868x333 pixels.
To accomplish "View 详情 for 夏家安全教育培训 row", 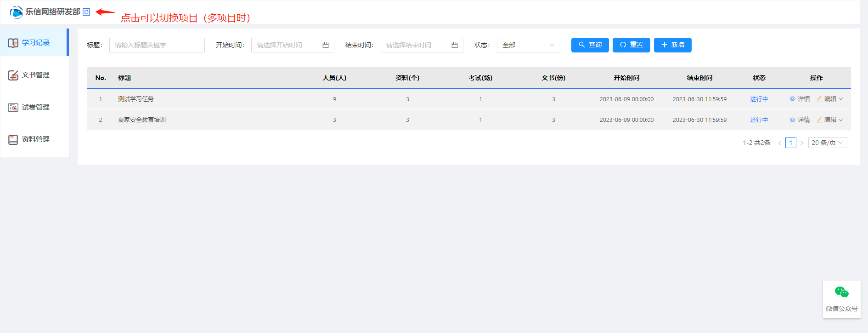I will (800, 120).
